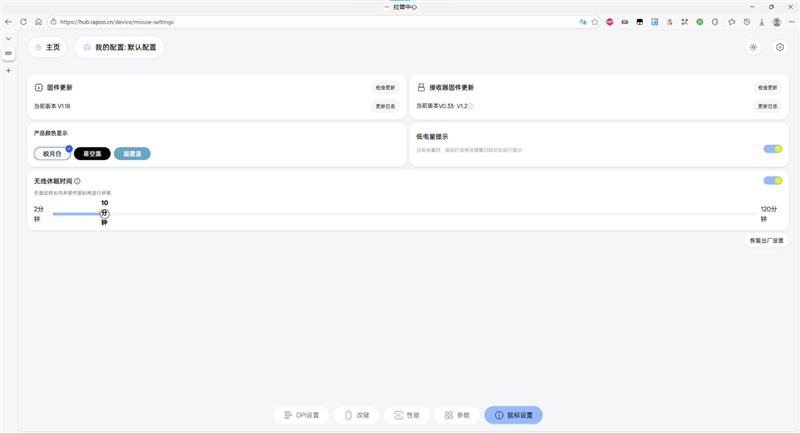Switch to the 性能 tab
Viewport: 800px width, 433px height.
[x=407, y=415]
